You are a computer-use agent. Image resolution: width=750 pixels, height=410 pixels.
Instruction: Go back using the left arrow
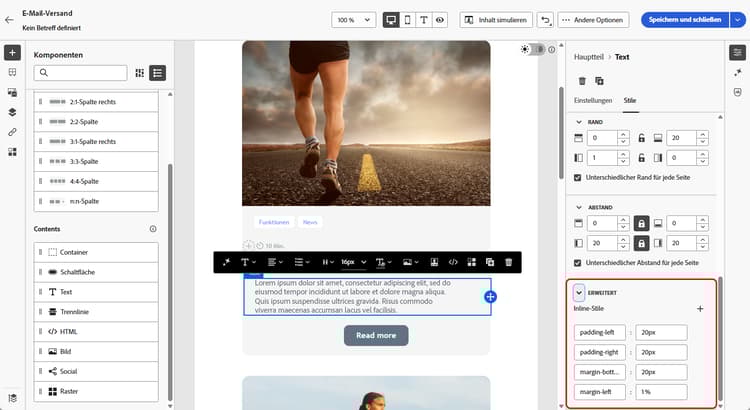pos(9,20)
